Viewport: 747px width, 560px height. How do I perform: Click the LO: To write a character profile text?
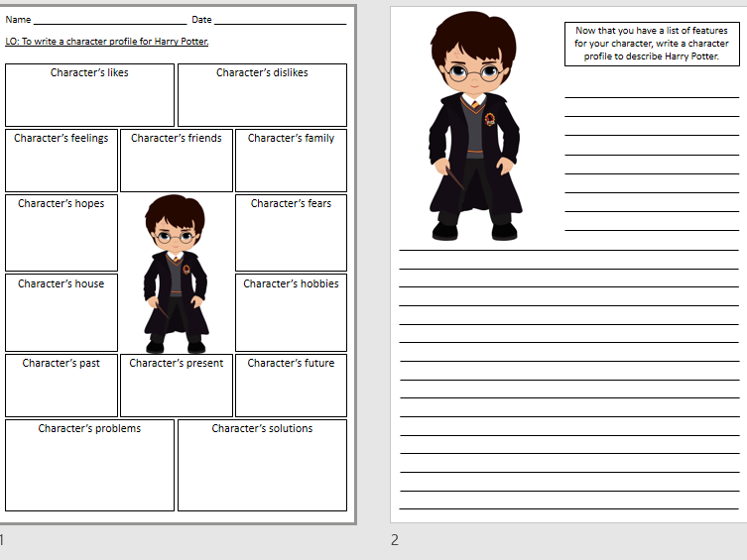click(107, 42)
